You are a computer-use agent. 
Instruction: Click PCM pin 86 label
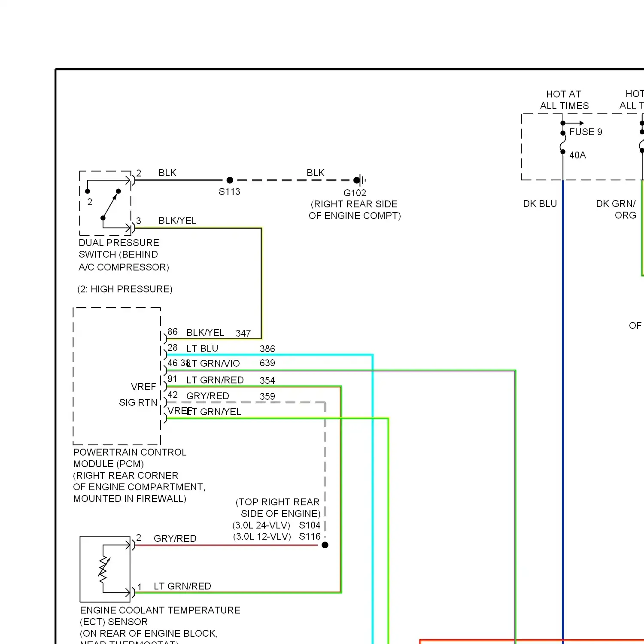point(173,331)
